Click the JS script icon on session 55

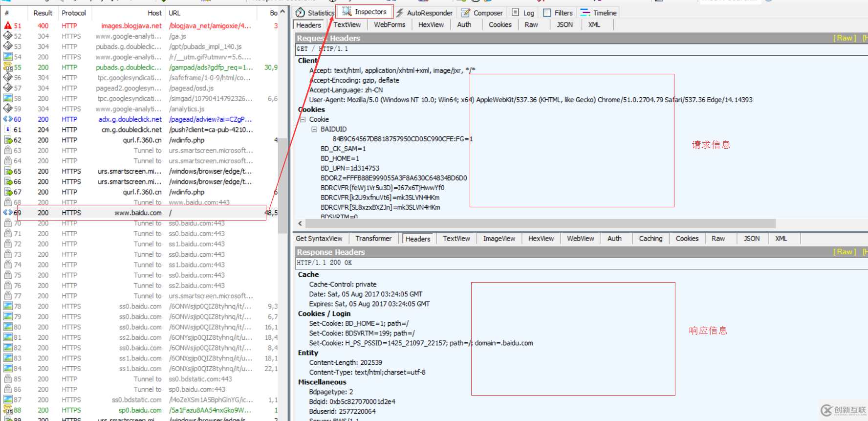pyautogui.click(x=8, y=67)
